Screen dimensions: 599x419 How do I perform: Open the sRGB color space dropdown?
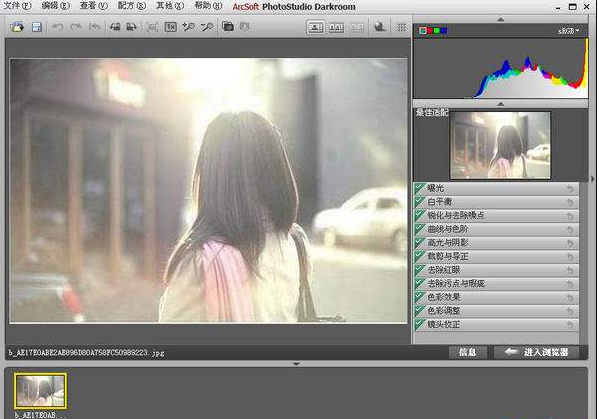tap(568, 31)
